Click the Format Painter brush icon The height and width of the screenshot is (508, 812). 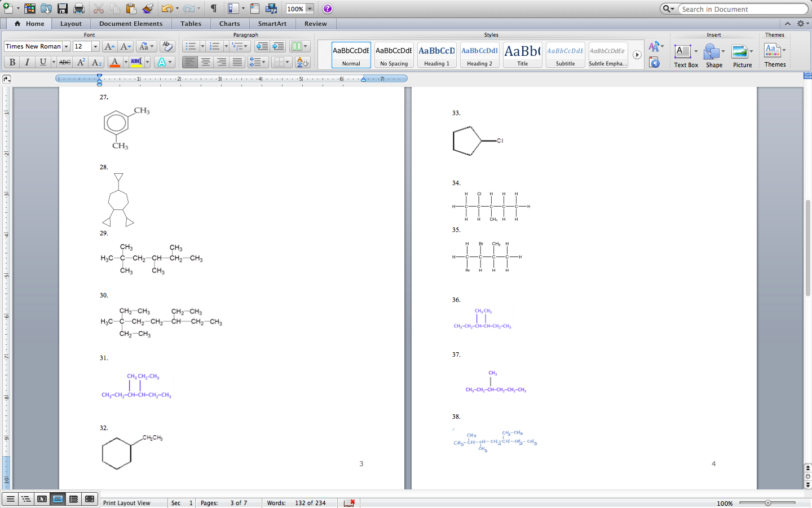tap(148, 8)
